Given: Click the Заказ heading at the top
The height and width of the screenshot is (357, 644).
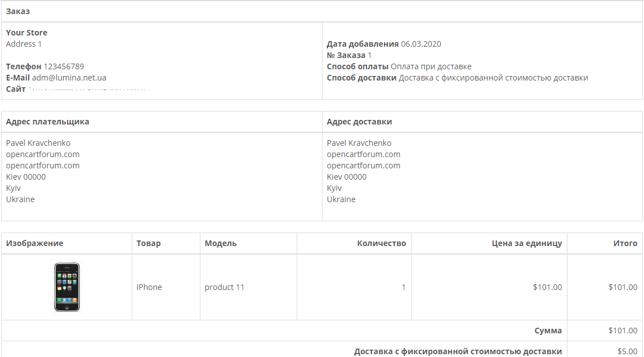Looking at the screenshot, I should [x=18, y=11].
